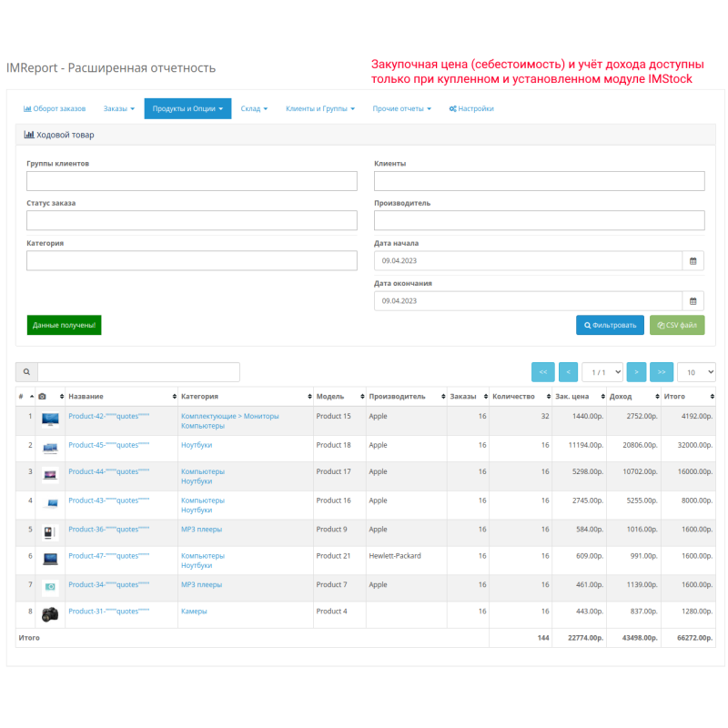Open the Заказы dropdown menu
728x728 pixels.
(x=119, y=108)
